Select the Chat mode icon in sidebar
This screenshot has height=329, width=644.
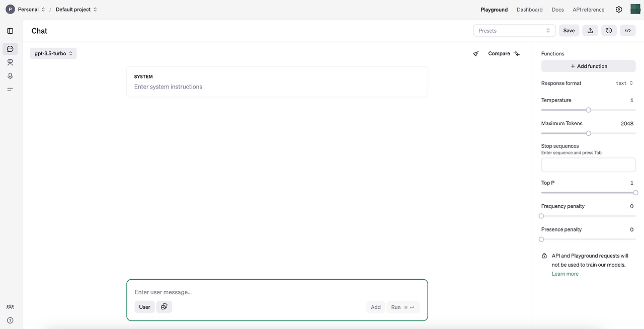coord(10,49)
